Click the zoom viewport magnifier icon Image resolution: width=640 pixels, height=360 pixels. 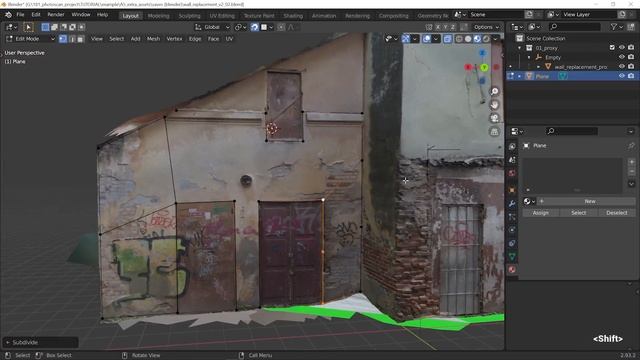494,91
